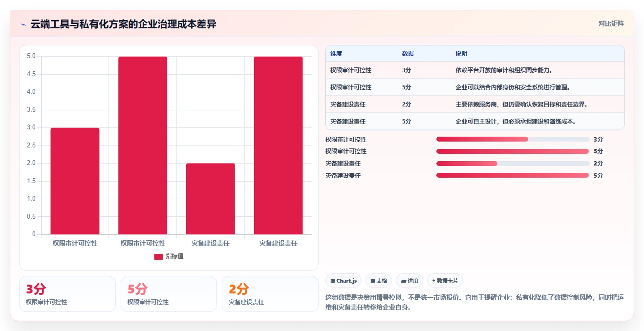Click the 0.5 y-axis label
Image resolution: width=644 pixels, height=331 pixels.
[x=31, y=216]
